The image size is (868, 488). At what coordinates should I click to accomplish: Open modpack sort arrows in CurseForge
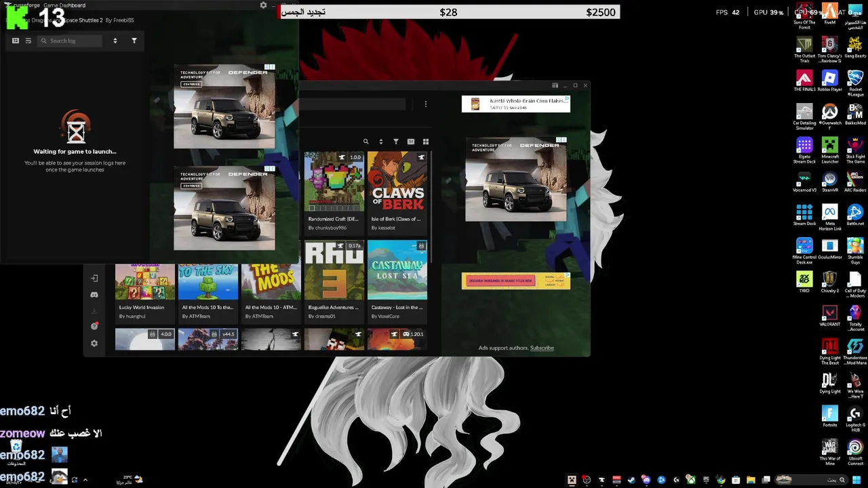click(x=380, y=142)
